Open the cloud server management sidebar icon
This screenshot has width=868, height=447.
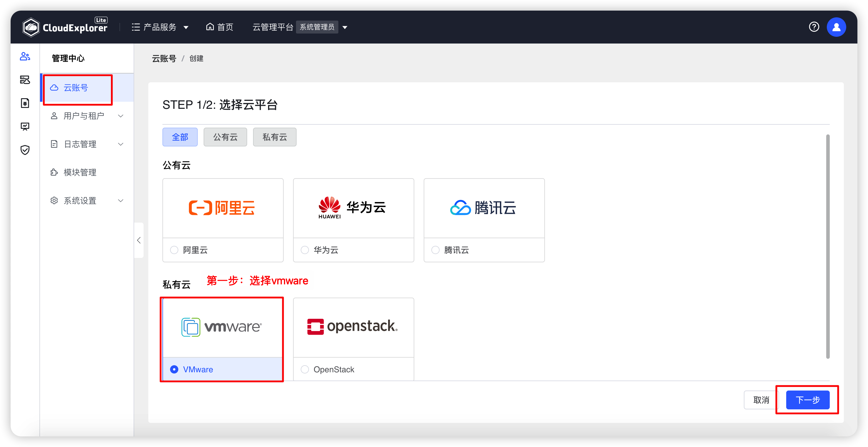pos(25,80)
